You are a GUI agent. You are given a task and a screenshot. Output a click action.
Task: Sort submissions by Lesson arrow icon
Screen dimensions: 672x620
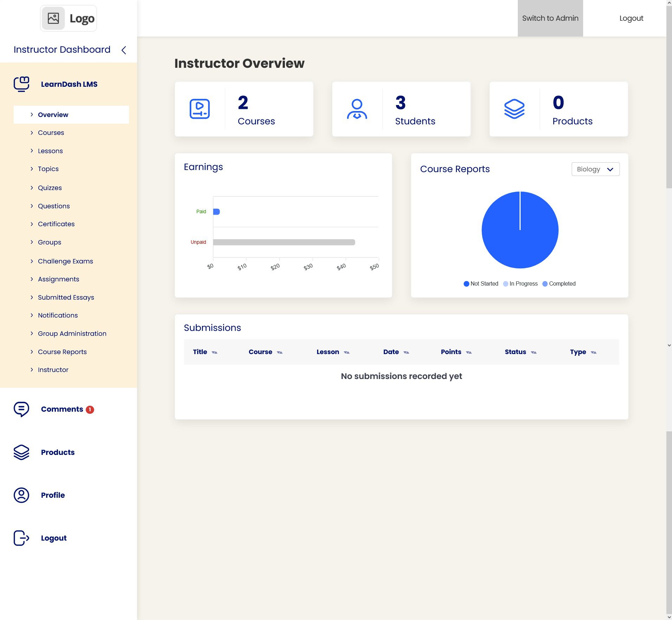347,352
